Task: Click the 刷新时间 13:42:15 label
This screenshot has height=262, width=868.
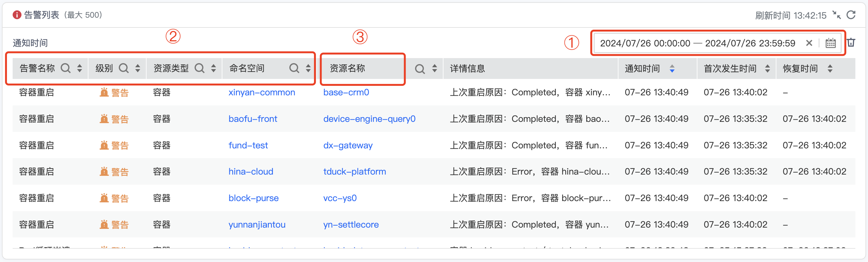Action: (x=791, y=15)
